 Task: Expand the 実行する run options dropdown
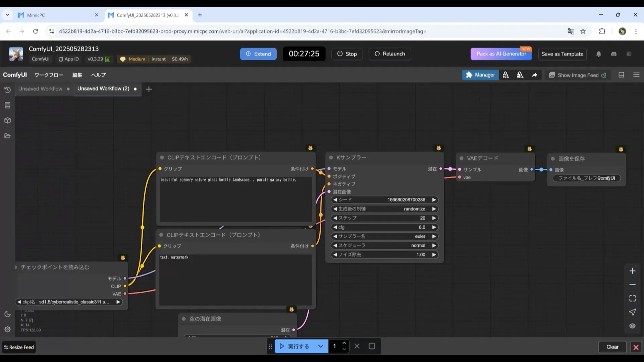pyautogui.click(x=321, y=346)
